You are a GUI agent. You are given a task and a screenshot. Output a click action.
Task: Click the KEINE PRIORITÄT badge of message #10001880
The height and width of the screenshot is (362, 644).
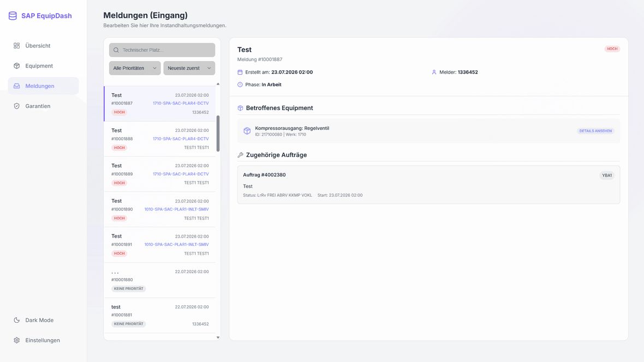129,288
